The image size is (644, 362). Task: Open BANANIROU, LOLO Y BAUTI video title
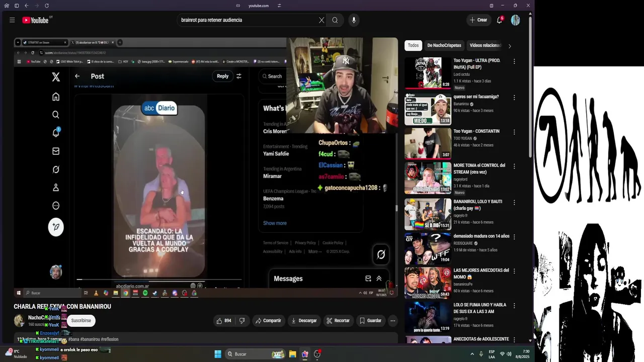pos(478,205)
